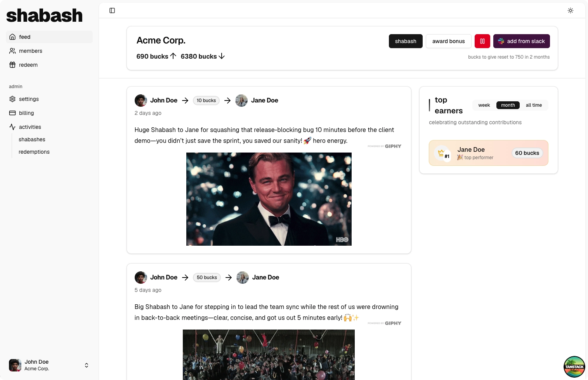This screenshot has height=380, width=588.
Task: Click the people icon beside members
Action: 12,51
